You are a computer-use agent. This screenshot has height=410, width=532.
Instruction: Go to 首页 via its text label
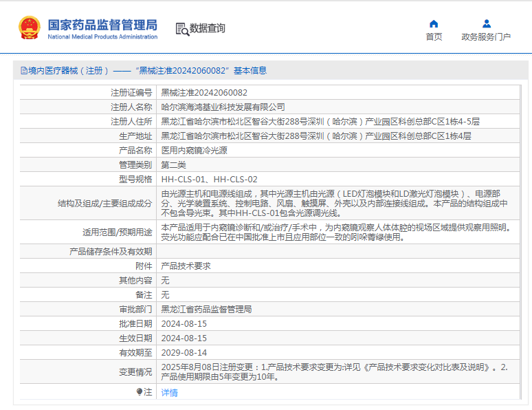click(434, 37)
